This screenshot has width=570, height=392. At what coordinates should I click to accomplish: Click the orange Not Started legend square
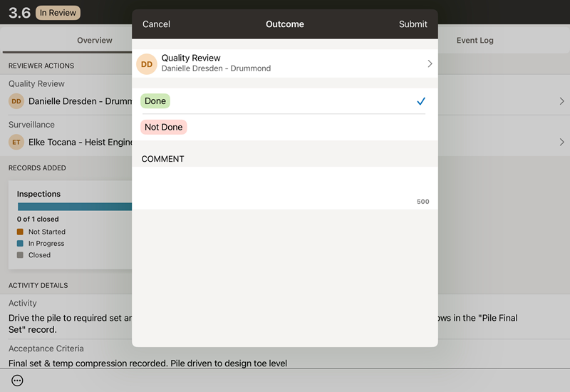(x=20, y=232)
